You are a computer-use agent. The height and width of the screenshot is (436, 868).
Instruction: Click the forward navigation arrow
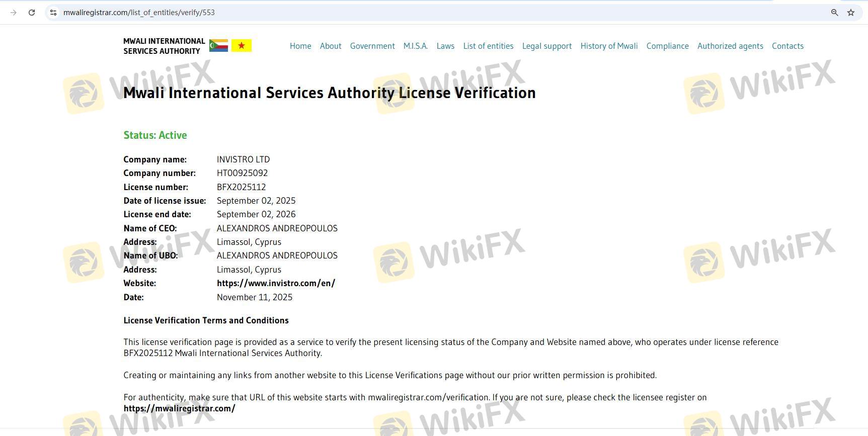click(x=14, y=13)
